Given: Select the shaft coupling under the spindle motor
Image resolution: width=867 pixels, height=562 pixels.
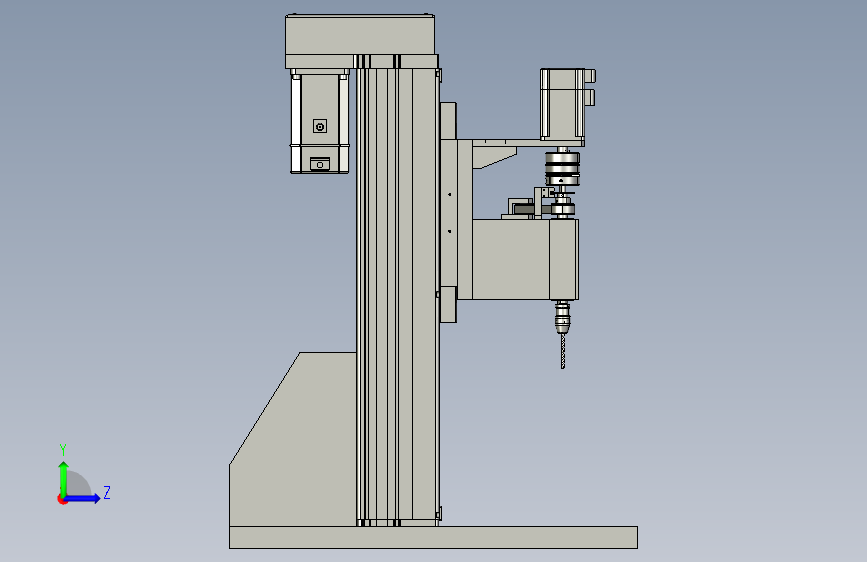Looking at the screenshot, I should click(562, 169).
